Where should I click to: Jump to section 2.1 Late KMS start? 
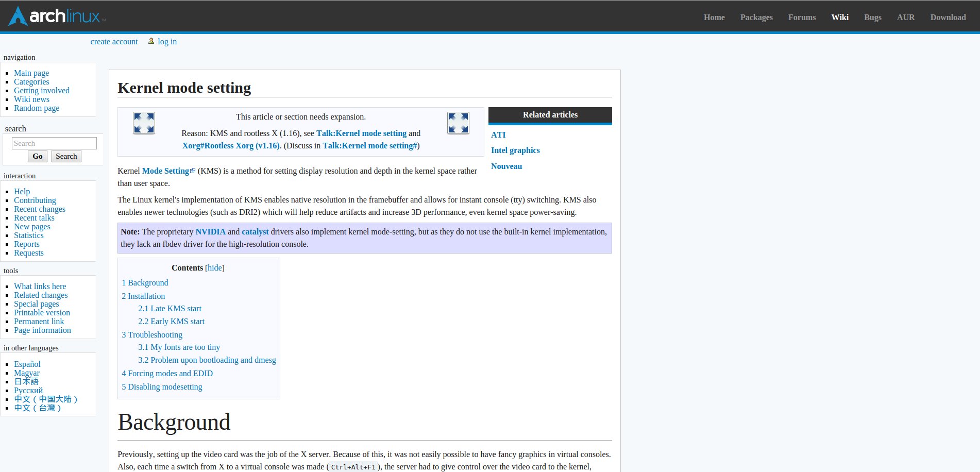tap(170, 308)
